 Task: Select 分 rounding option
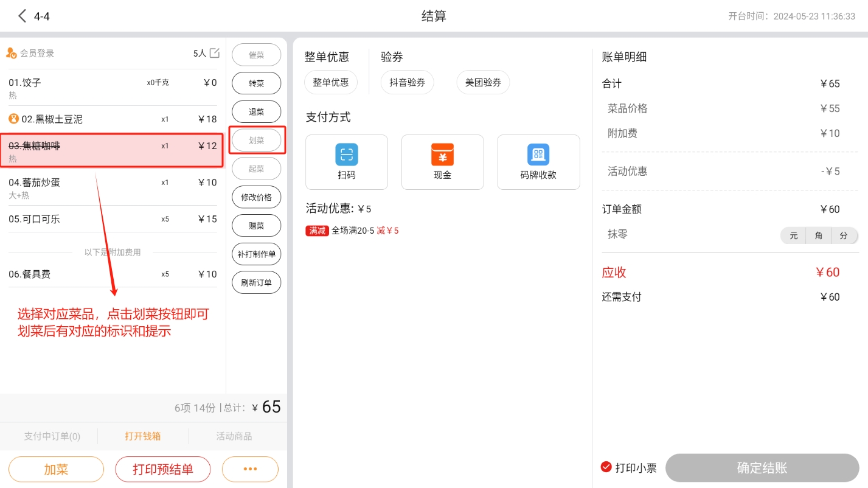[x=843, y=235]
